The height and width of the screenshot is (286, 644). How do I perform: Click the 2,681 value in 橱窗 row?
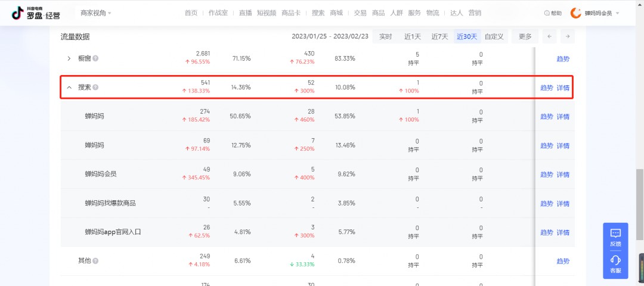(x=203, y=54)
